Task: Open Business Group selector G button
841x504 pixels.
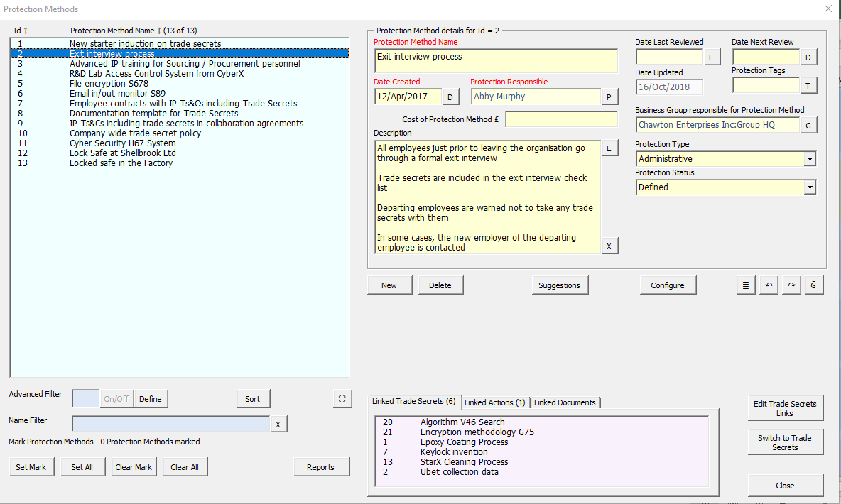Action: pyautogui.click(x=808, y=125)
